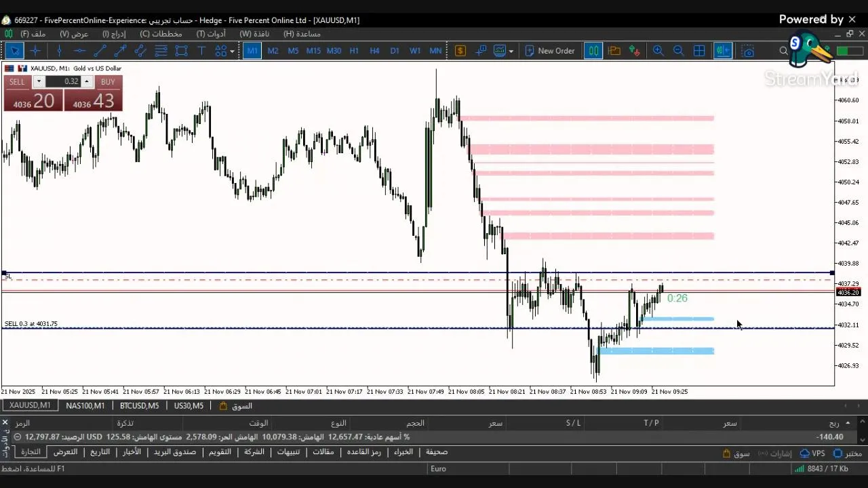Click the SELL one-click trading button
This screenshot has height=488, width=868.
coord(33,94)
